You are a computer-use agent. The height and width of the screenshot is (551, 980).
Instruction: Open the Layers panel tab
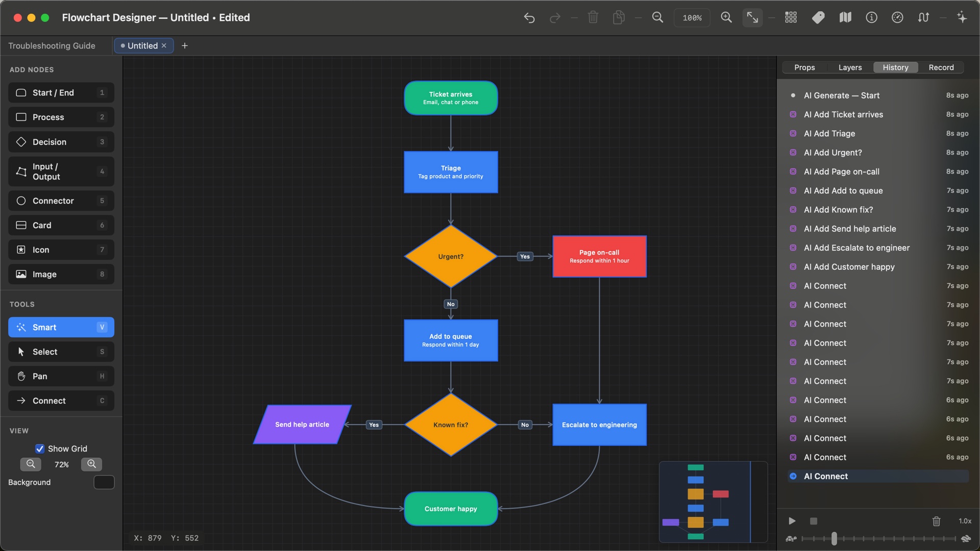[x=850, y=67]
